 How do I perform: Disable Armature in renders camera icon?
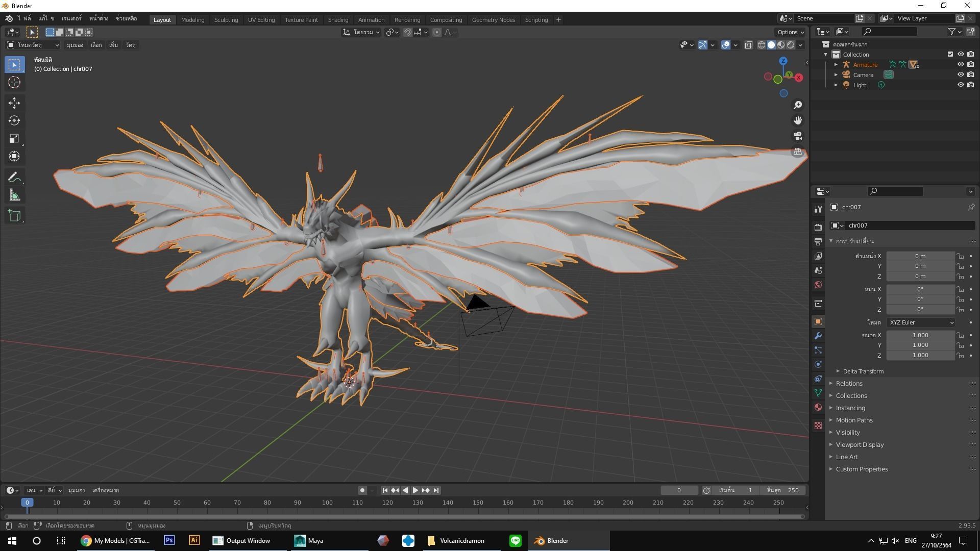coord(971,65)
